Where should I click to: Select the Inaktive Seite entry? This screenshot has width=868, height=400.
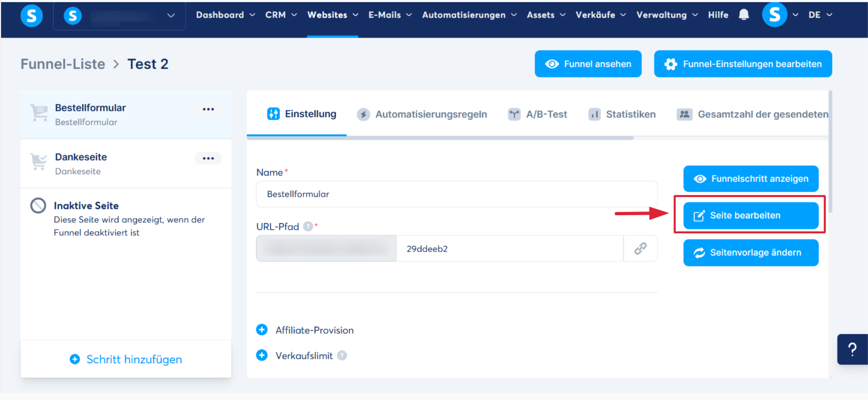click(126, 218)
